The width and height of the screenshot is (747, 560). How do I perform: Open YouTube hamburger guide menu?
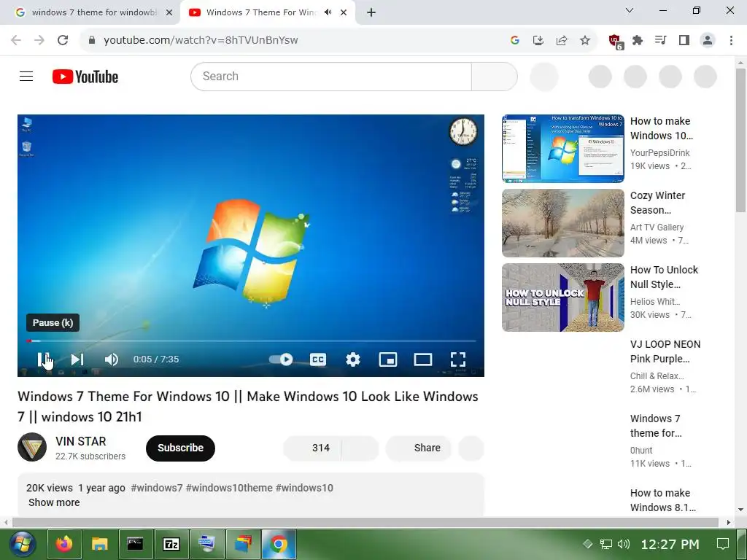click(x=26, y=76)
